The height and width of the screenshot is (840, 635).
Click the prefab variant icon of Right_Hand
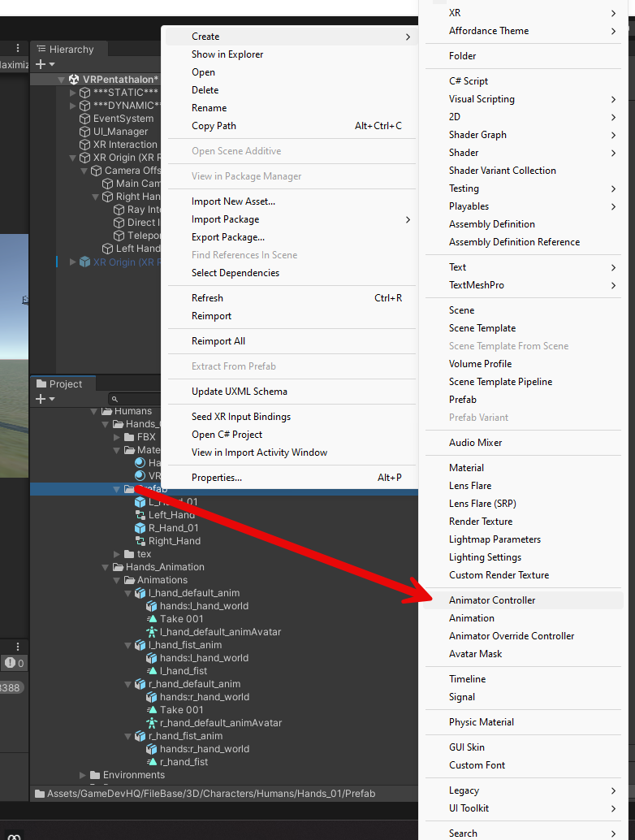tap(140, 541)
